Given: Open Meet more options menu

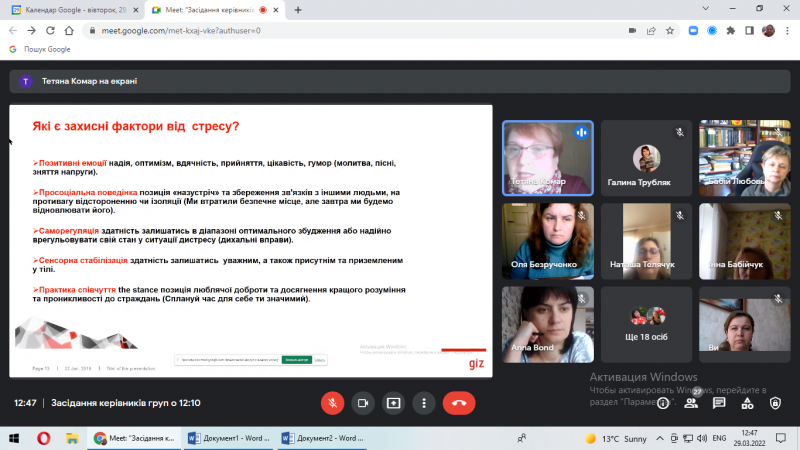Looking at the screenshot, I should coord(424,403).
